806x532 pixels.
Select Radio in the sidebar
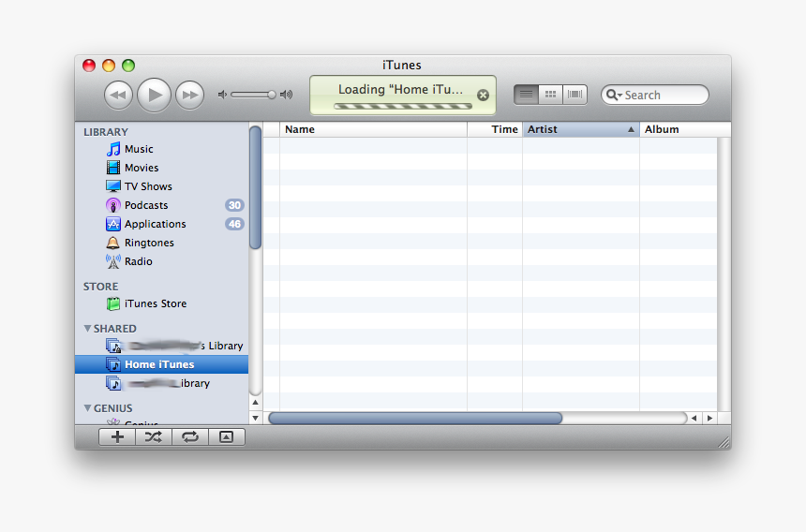point(139,261)
